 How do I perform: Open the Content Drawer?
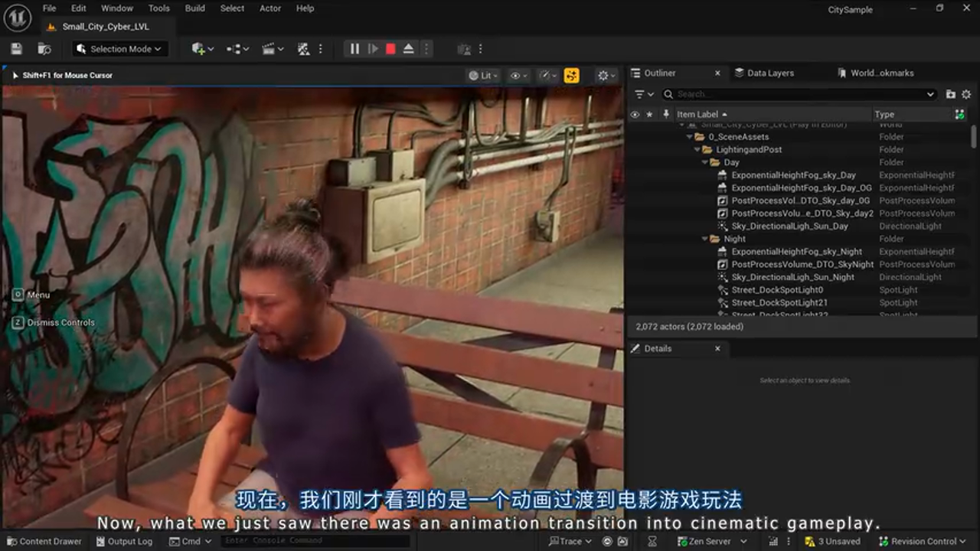coord(44,541)
